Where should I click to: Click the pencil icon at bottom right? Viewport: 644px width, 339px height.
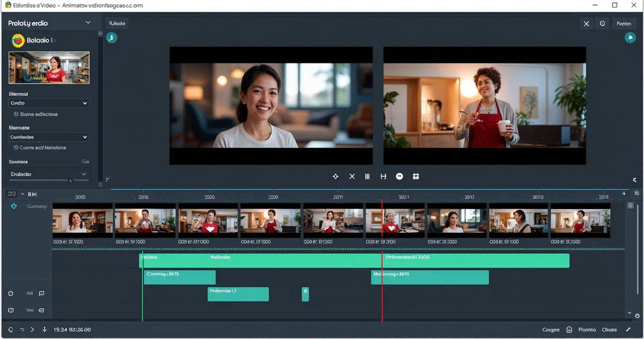click(629, 329)
